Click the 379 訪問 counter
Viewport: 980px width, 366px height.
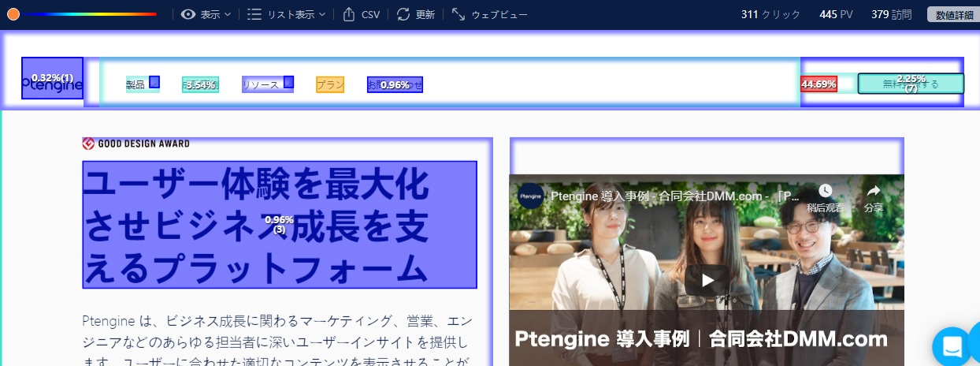pos(891,14)
